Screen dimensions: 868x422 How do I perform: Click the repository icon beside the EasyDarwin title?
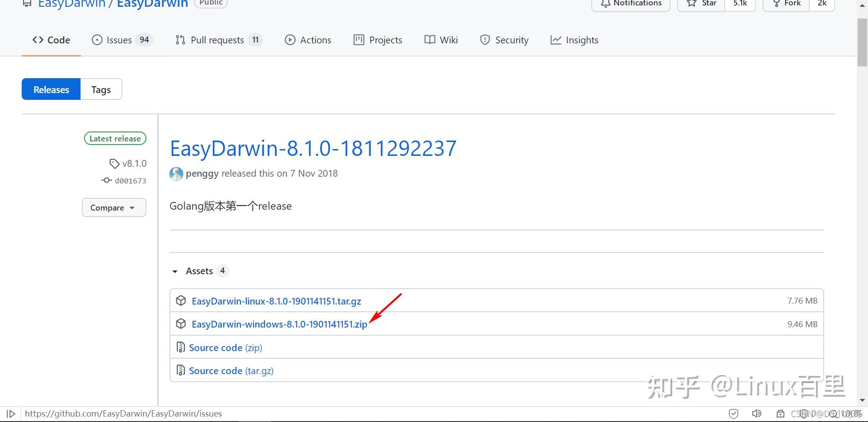coord(26,3)
